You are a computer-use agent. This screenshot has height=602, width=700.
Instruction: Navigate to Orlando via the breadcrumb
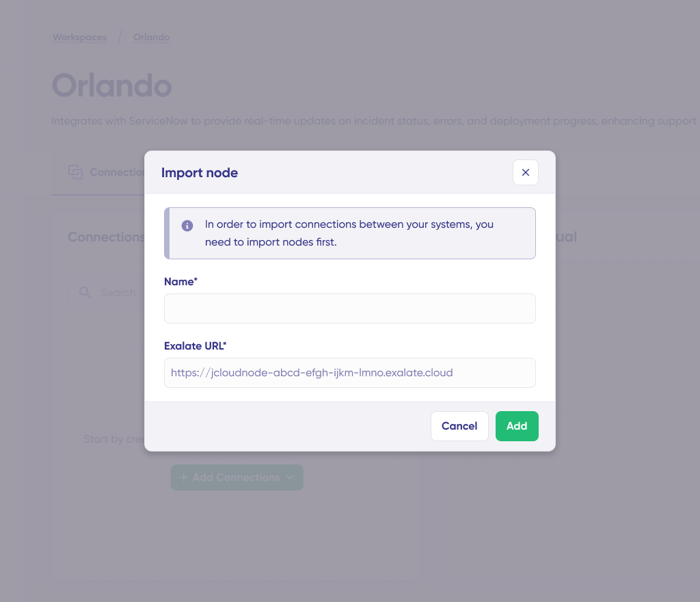click(x=151, y=37)
